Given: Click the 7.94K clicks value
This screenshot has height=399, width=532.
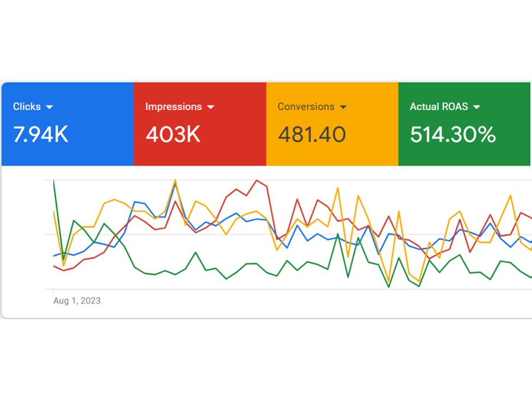Looking at the screenshot, I should pyautogui.click(x=41, y=135).
